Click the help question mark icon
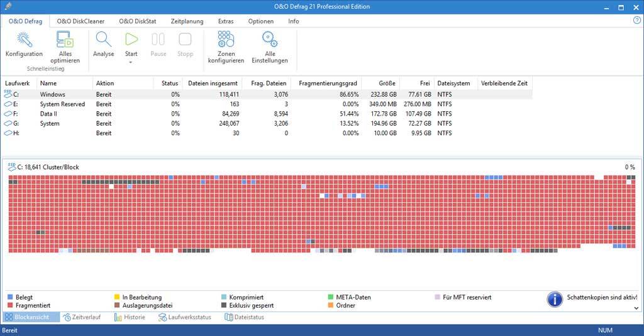This screenshot has width=644, height=336. tap(636, 21)
